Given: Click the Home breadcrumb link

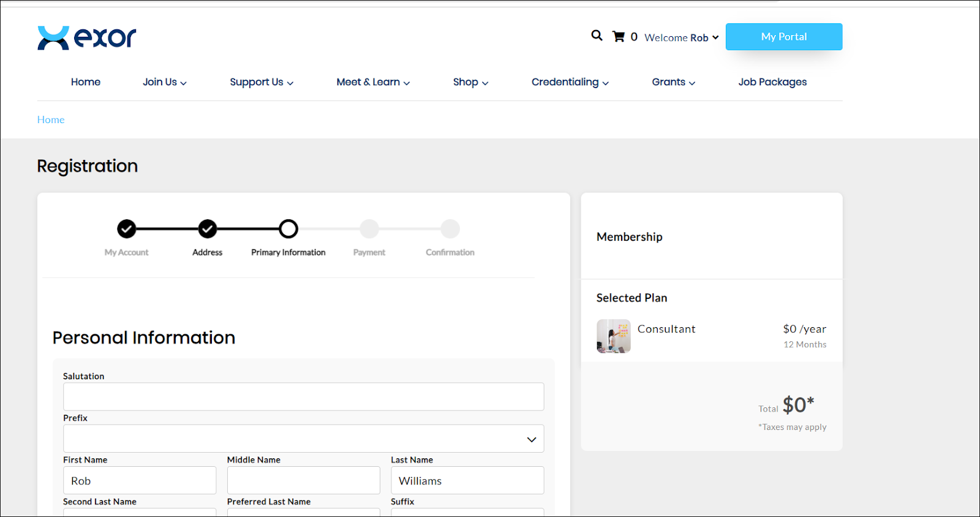Looking at the screenshot, I should (51, 120).
